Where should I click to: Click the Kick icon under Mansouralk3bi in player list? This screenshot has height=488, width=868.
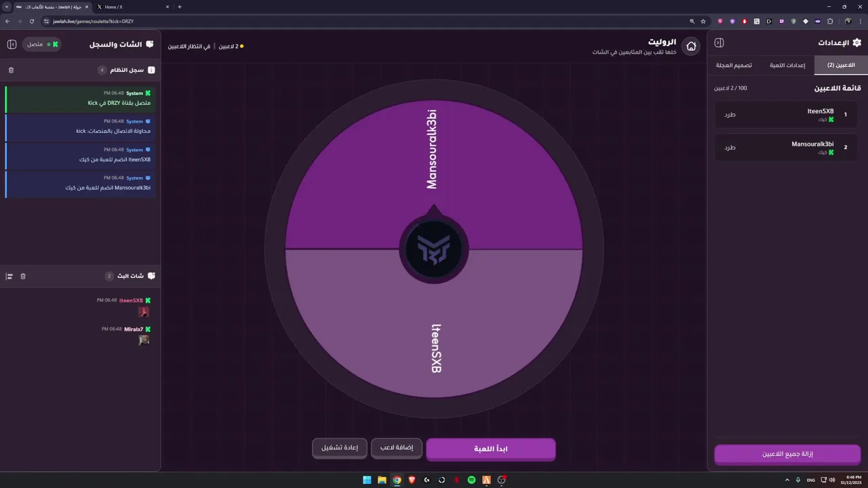pos(831,152)
